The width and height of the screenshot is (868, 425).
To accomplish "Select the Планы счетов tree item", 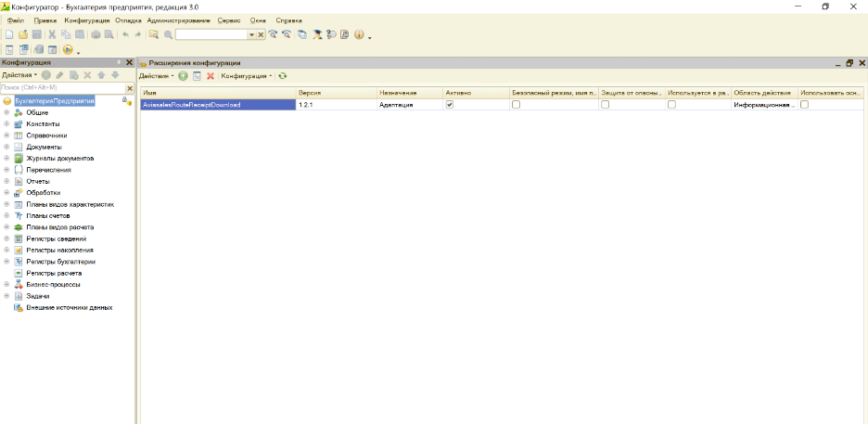I will click(48, 216).
